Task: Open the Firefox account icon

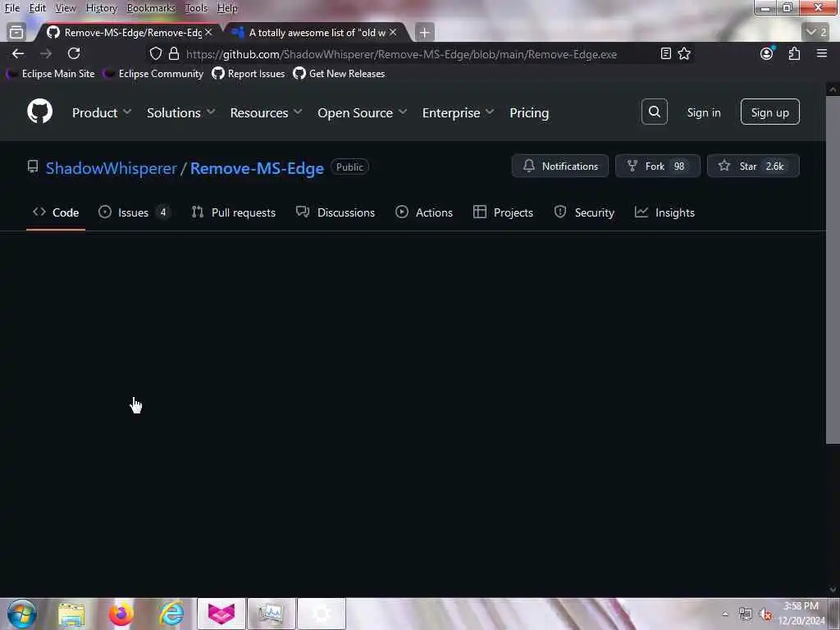Action: pyautogui.click(x=767, y=53)
